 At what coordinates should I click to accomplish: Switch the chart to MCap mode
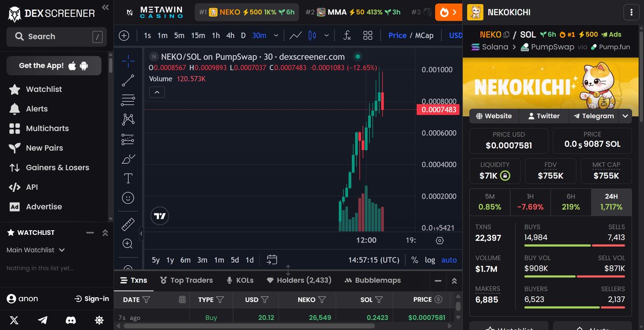[x=424, y=35]
